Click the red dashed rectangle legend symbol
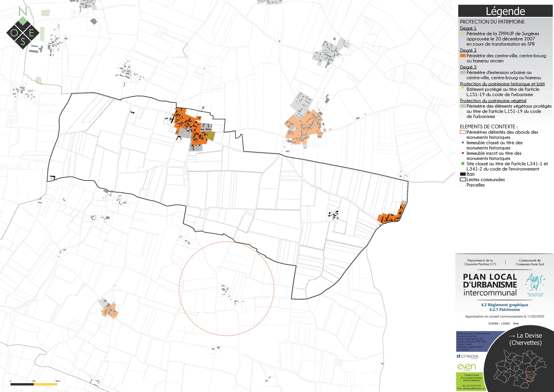The height and width of the screenshot is (392, 554). pyautogui.click(x=463, y=132)
